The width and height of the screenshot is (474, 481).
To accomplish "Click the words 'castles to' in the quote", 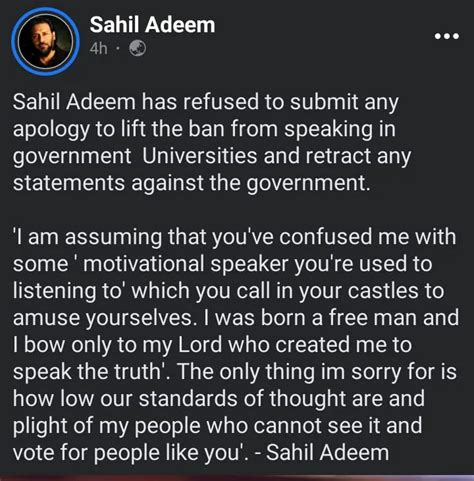I will point(396,291).
